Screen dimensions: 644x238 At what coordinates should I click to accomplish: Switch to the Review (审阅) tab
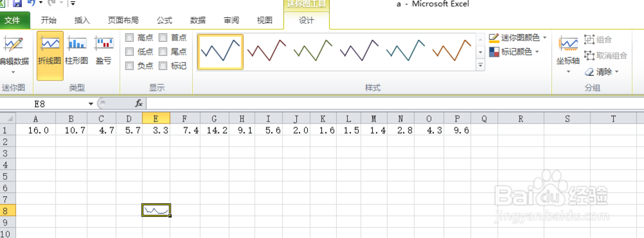pyautogui.click(x=231, y=21)
